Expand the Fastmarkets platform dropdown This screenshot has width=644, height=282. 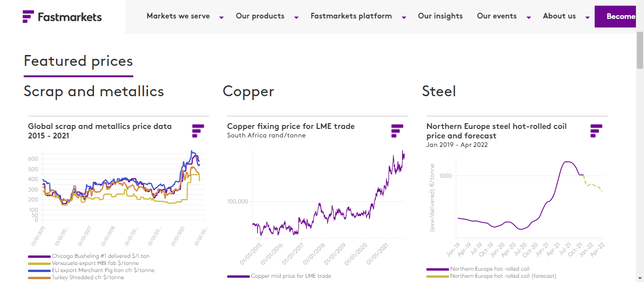click(351, 16)
